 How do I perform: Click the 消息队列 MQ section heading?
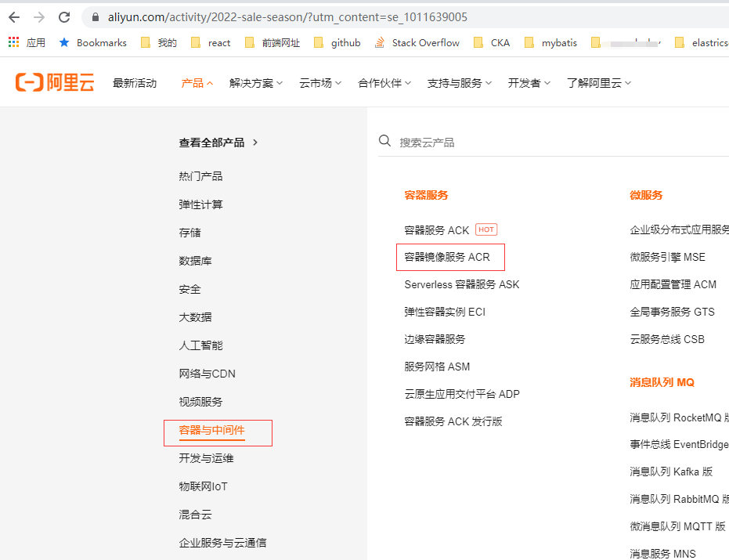pyautogui.click(x=662, y=382)
